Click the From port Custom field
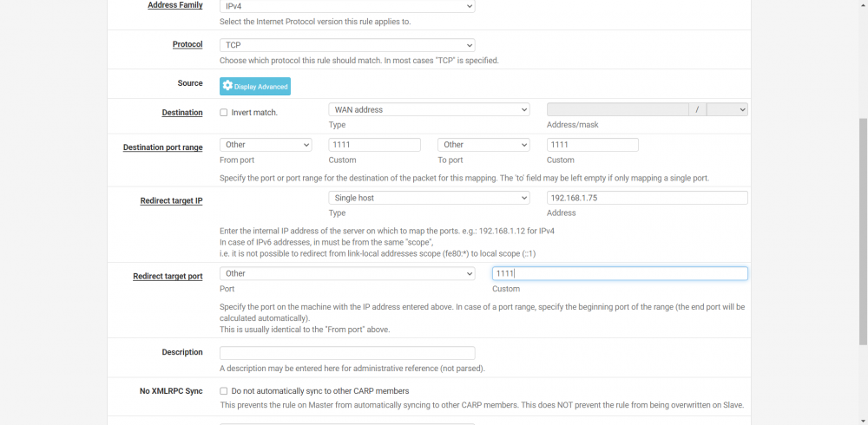Viewport: 868px width, 425px height. pos(374,145)
